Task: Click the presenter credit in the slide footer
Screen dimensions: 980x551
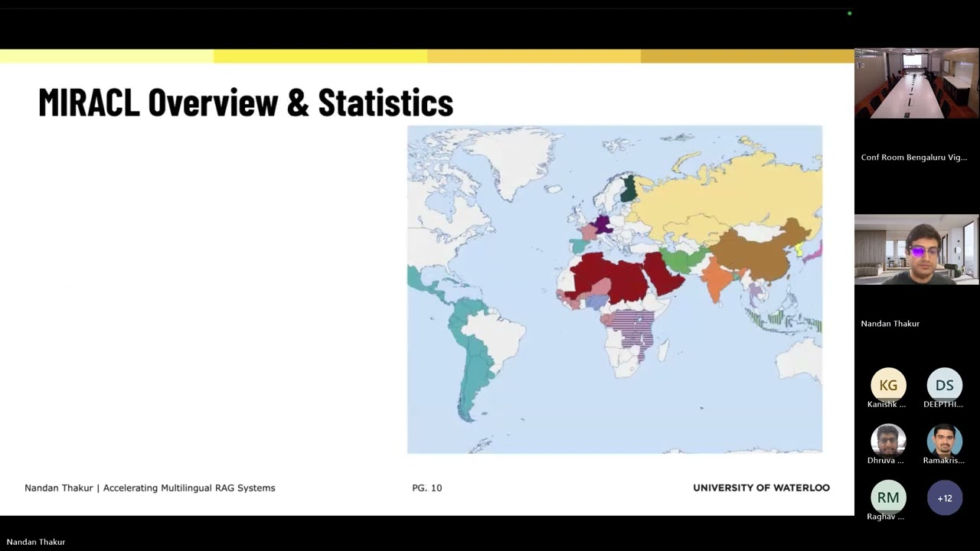Action: point(149,487)
